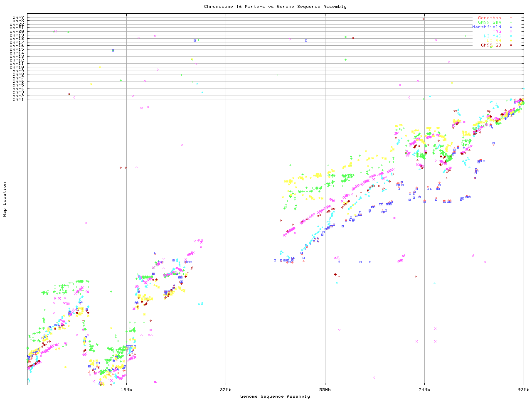The image size is (532, 399).
Task: Click the 93Mb x-axis tick label
Action: pos(523,389)
